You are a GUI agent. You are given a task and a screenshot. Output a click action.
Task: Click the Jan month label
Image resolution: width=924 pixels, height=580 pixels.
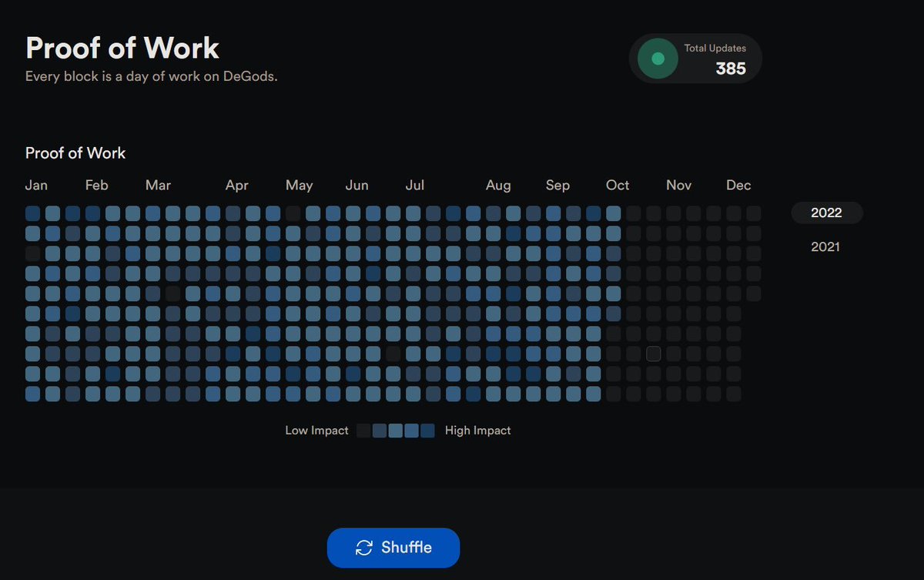[36, 185]
